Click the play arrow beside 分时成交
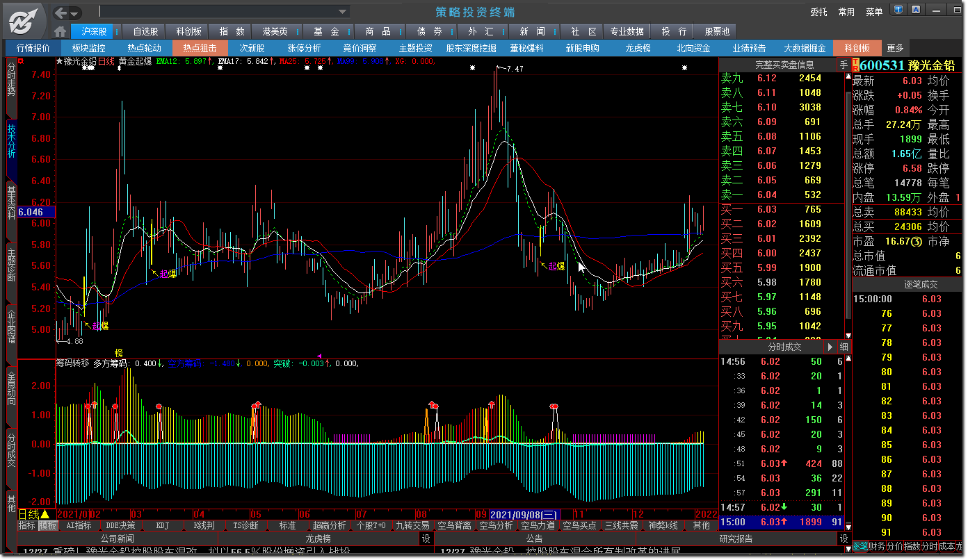968x560 pixels. tap(830, 347)
